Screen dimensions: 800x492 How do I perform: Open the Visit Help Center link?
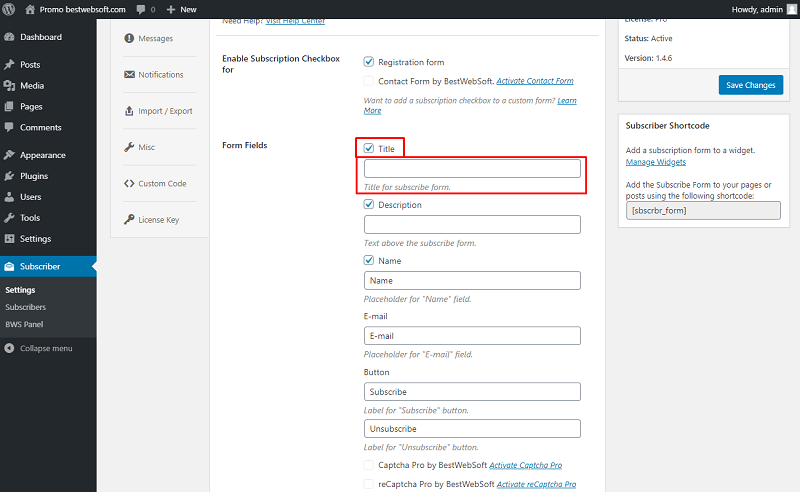(x=295, y=21)
